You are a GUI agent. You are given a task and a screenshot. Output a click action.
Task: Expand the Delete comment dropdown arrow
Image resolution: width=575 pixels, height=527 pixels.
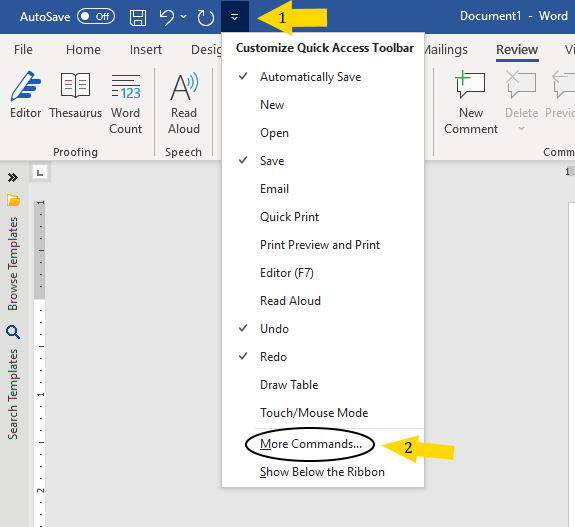(521, 129)
